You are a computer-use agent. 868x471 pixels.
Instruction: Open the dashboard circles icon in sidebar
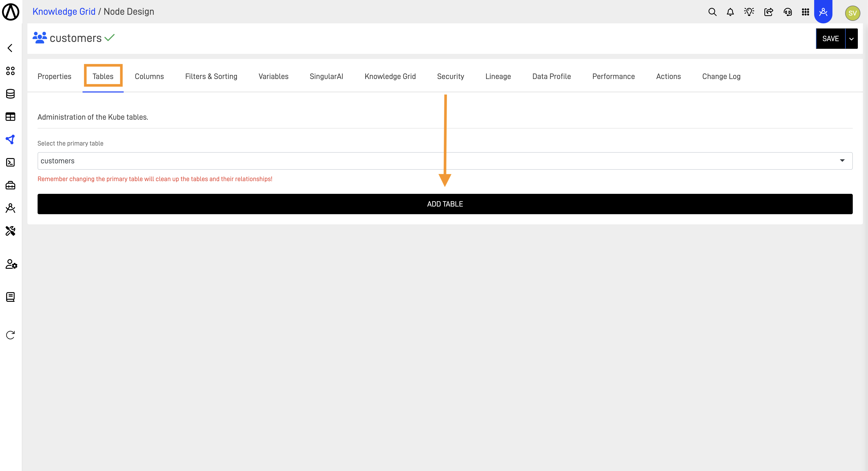pos(10,71)
